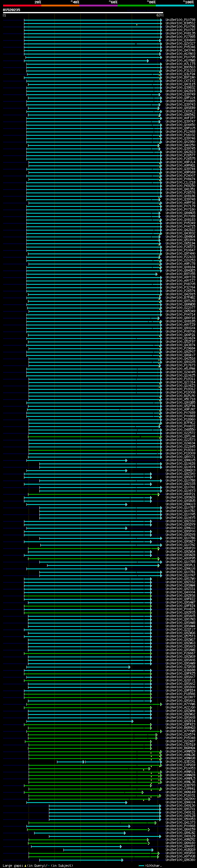Open hit UniRef100_P10798
197x868 pixels.
point(180,20)
